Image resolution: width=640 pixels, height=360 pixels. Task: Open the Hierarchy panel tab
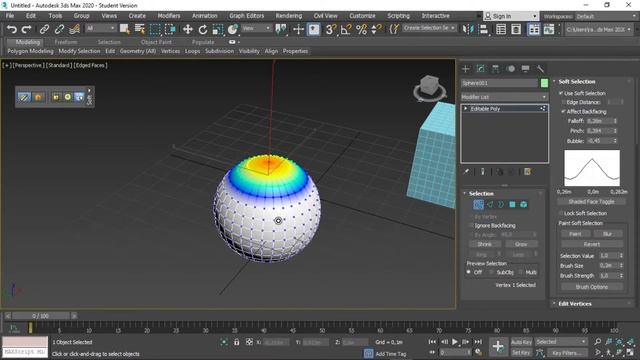(x=495, y=69)
